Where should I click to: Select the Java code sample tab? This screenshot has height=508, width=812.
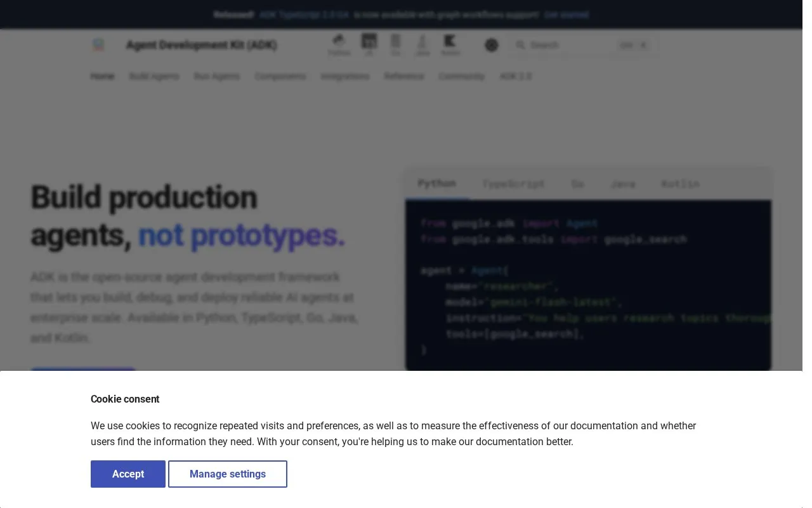coord(623,184)
